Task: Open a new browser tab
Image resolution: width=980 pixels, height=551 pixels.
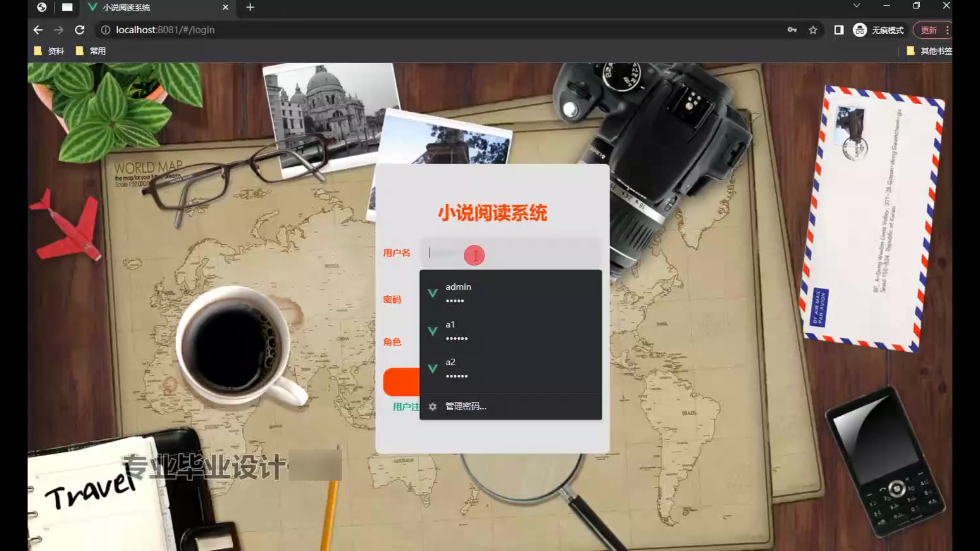Action: pos(250,7)
